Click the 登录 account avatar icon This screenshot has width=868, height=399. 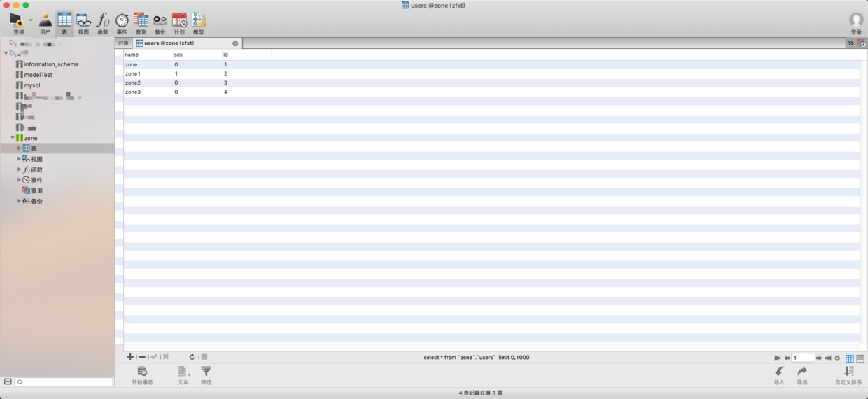click(856, 20)
